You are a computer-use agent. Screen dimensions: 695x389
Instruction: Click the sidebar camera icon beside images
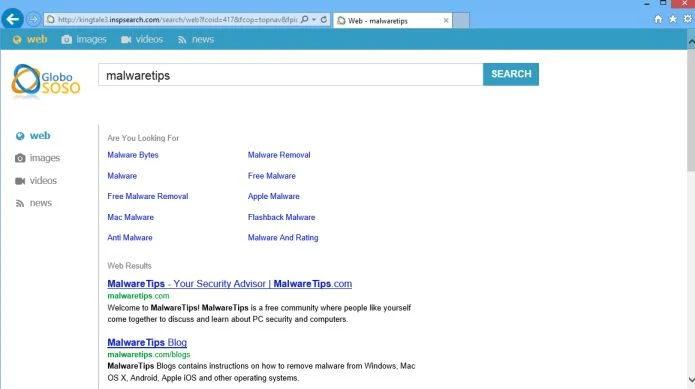point(20,158)
